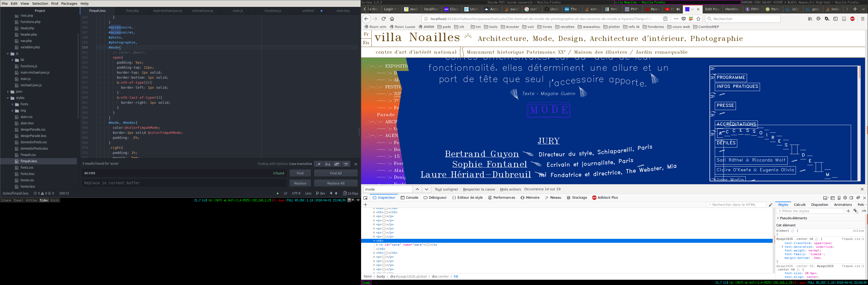
Task: Open the devtools settings gear
Action: (x=845, y=198)
